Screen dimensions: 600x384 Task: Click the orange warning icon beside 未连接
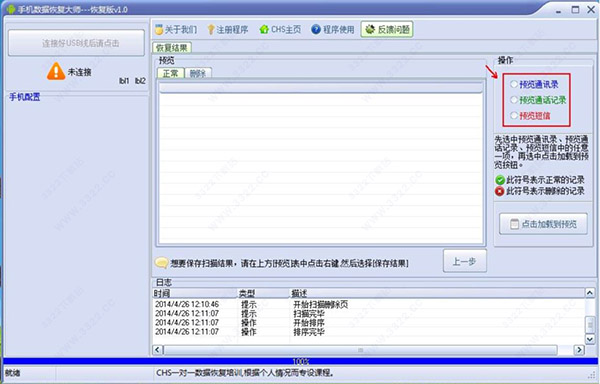(56, 72)
